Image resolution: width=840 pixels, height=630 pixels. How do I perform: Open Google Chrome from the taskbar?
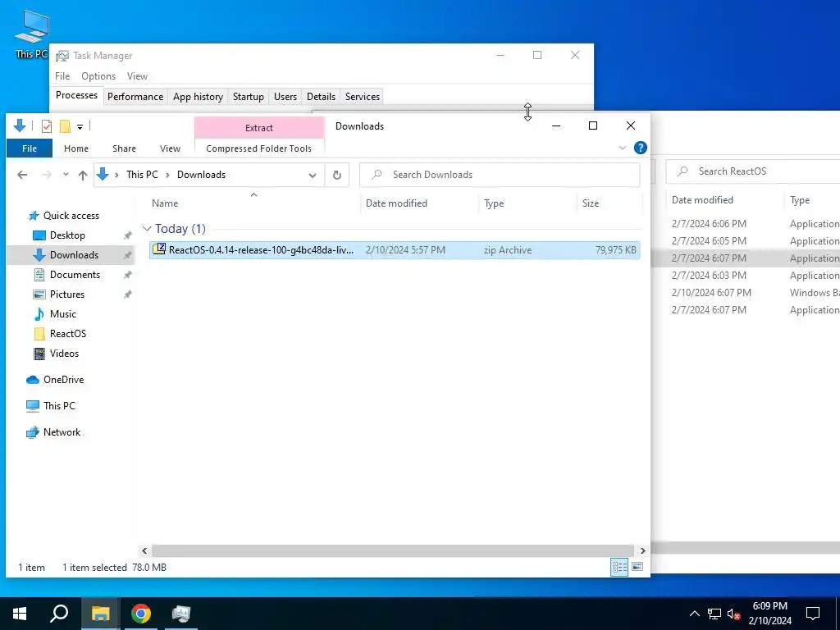point(141,614)
